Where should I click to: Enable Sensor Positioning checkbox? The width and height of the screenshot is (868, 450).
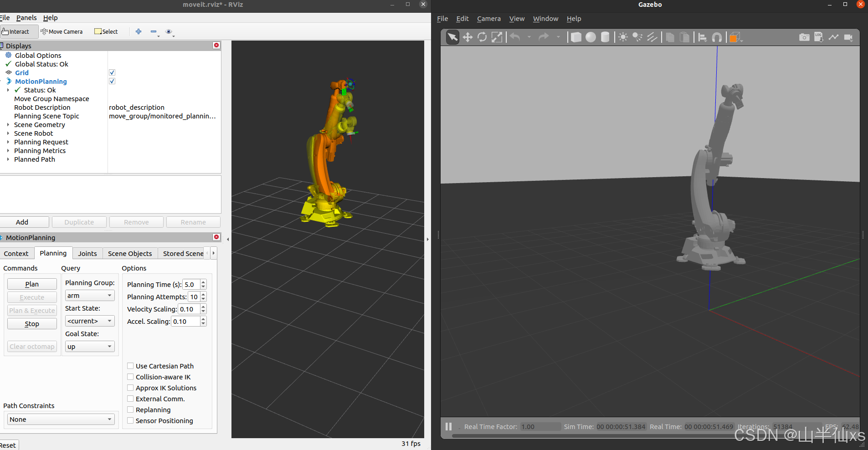[130, 420]
